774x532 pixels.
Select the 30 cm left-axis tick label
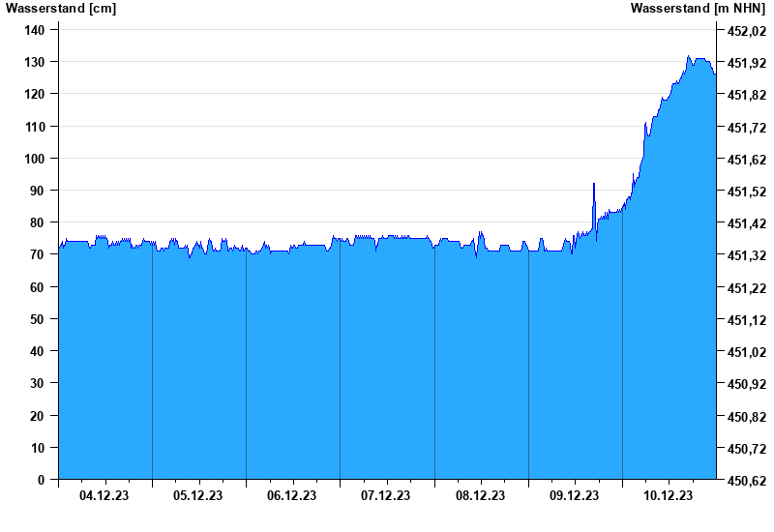coord(39,384)
